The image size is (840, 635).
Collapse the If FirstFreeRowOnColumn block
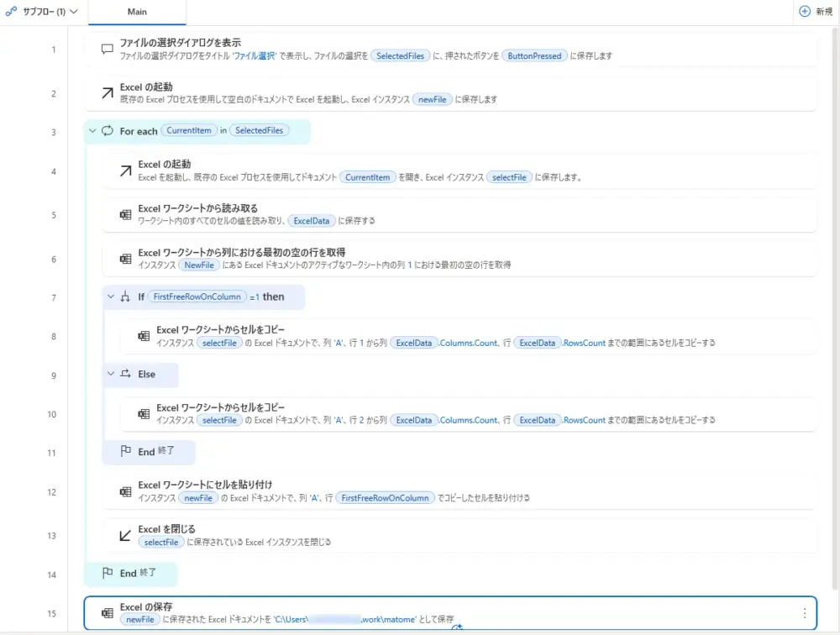coord(111,297)
